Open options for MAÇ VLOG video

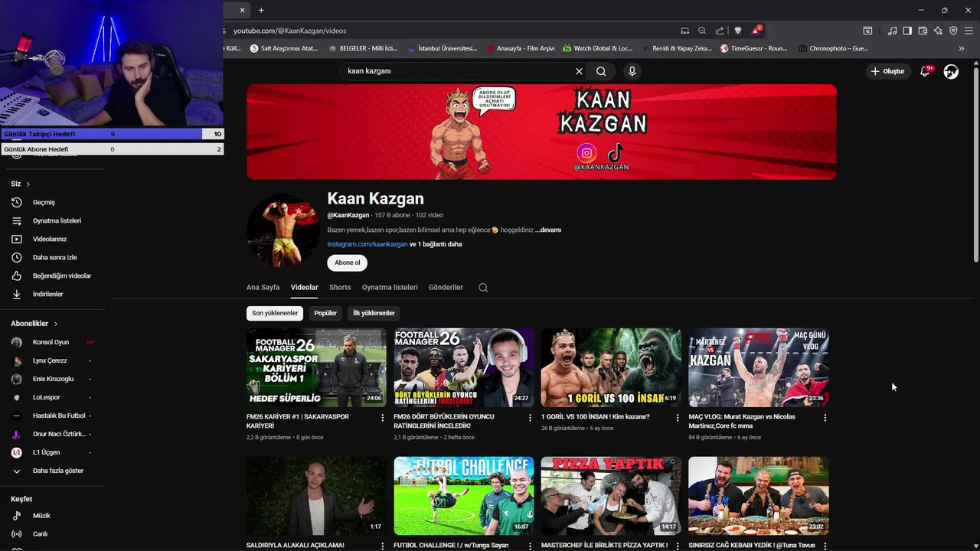825,418
